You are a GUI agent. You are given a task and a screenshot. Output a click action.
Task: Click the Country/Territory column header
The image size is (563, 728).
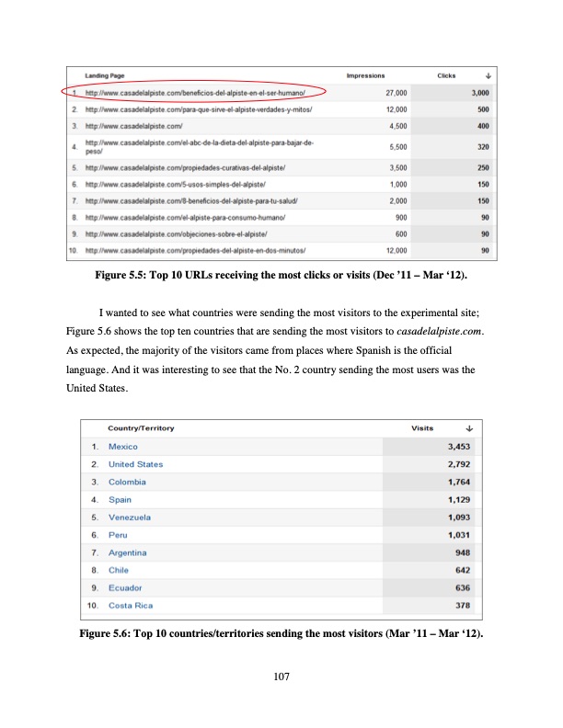(x=141, y=427)
